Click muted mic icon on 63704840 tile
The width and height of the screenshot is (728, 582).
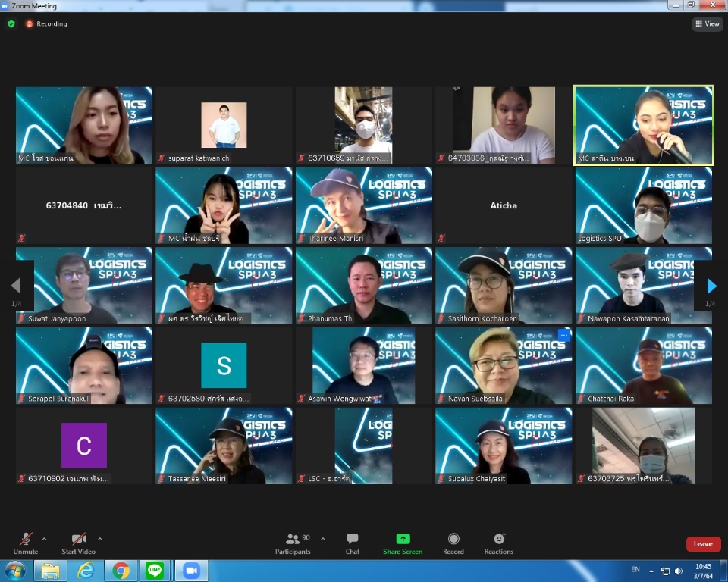click(x=21, y=238)
